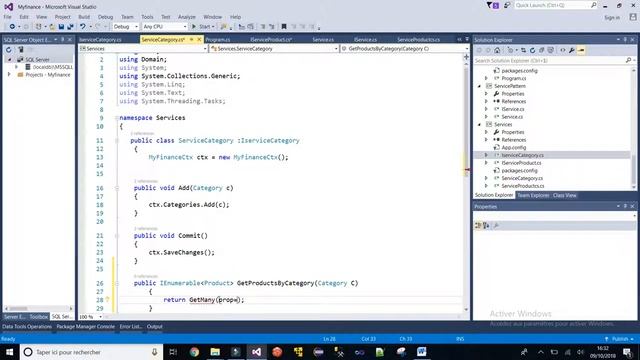This screenshot has height=360, width=640.
Task: Click Task View icon on taskbar
Action: tap(173, 352)
